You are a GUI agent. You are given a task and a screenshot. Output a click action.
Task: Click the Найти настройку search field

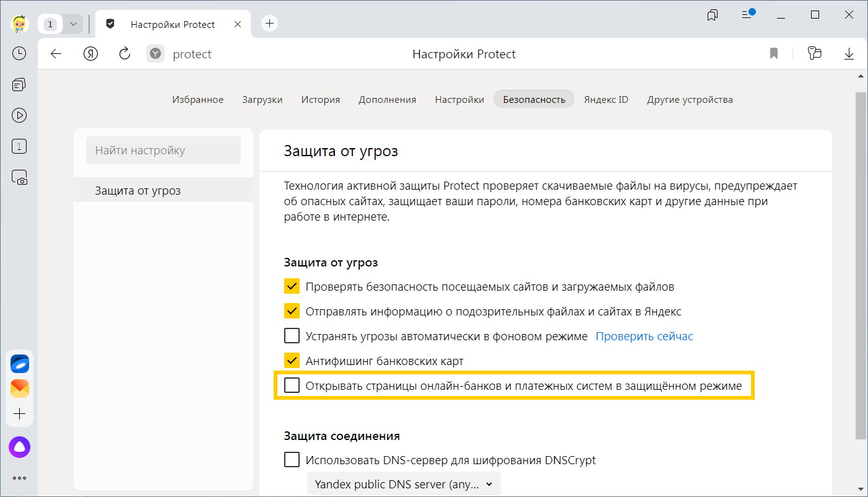click(x=163, y=150)
